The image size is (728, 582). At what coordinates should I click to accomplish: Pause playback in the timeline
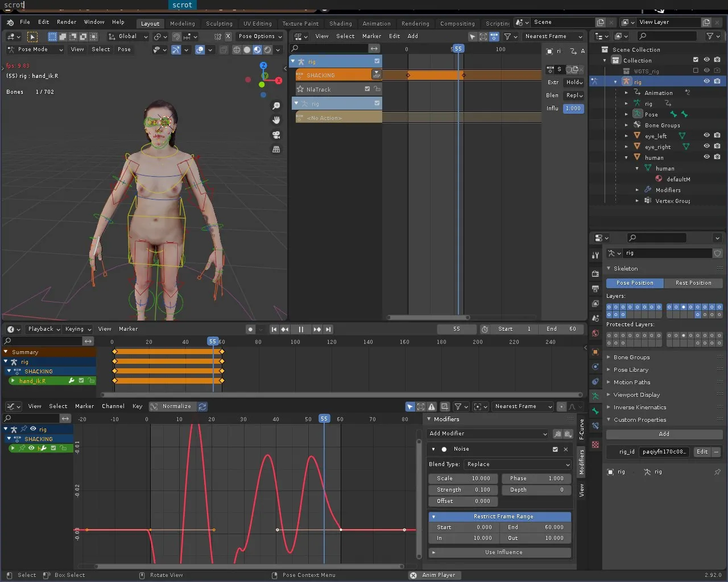coord(301,329)
